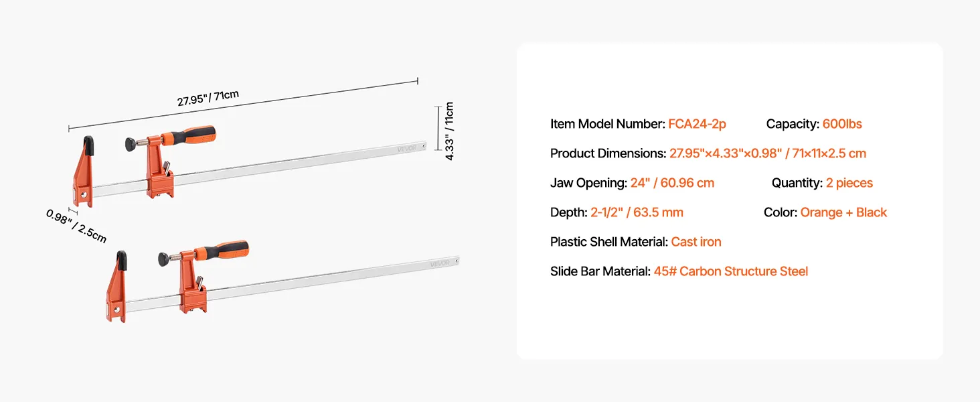Click the Item Model Number value FCA24-2p

point(697,124)
